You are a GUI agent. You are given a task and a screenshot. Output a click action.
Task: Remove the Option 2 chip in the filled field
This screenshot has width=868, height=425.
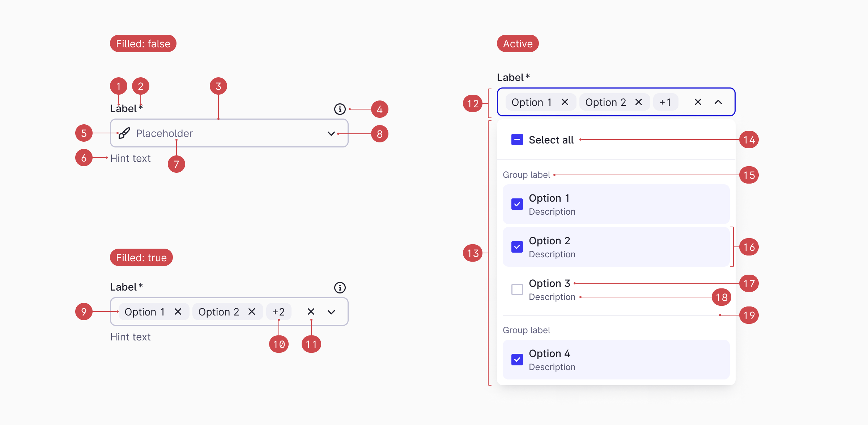click(x=251, y=312)
